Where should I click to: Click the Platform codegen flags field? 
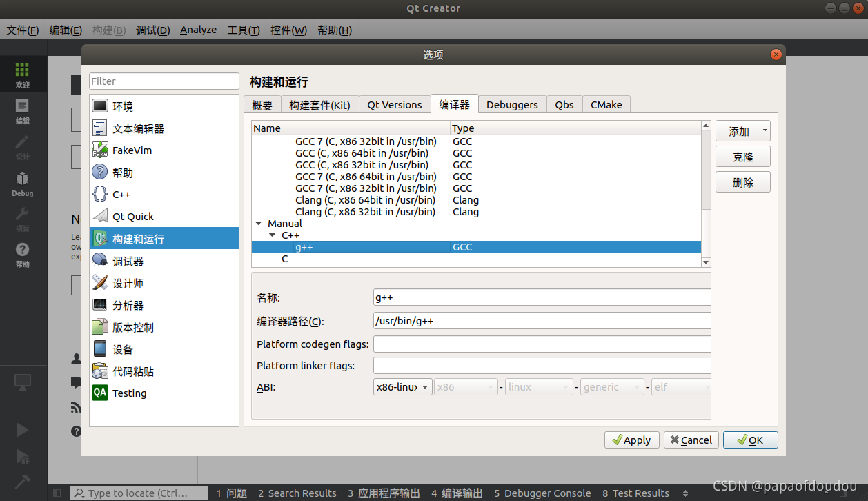tap(542, 344)
